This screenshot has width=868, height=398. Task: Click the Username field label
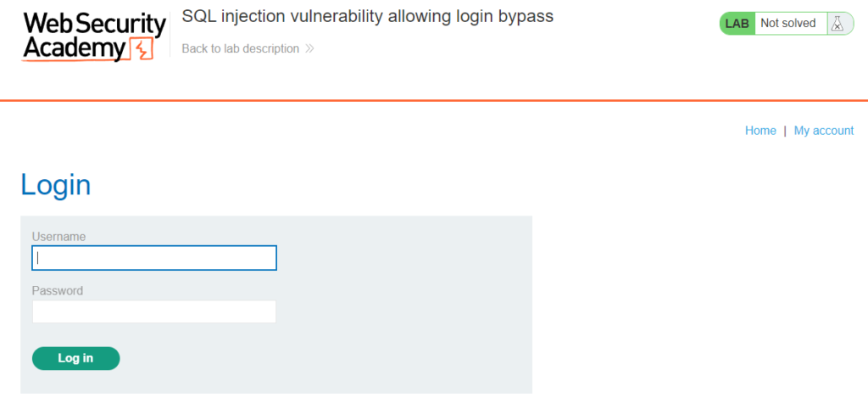click(58, 237)
